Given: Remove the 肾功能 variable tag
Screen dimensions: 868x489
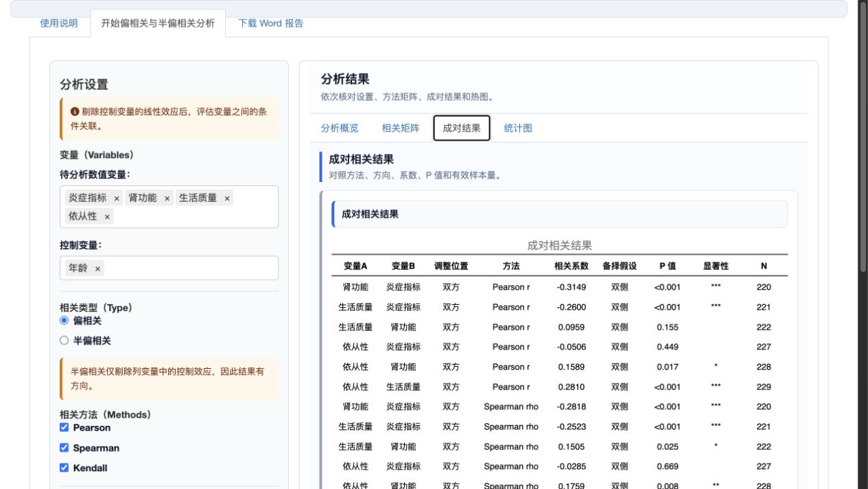Looking at the screenshot, I should [x=167, y=198].
